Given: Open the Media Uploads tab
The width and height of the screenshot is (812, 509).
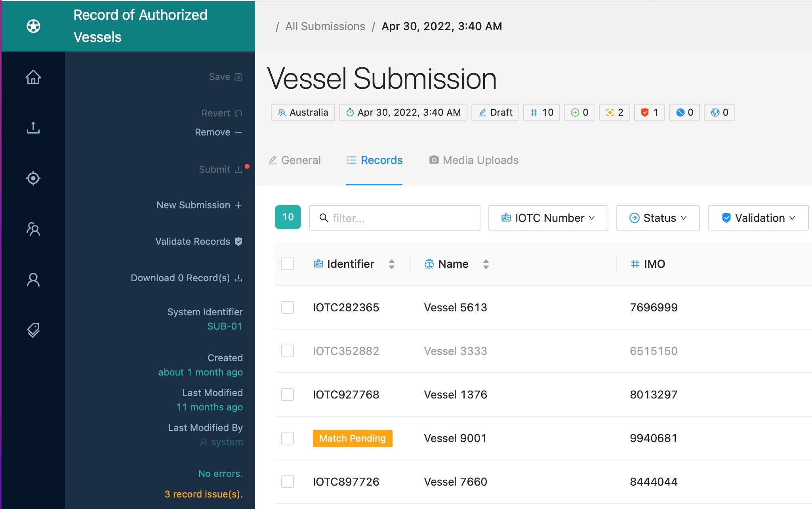Looking at the screenshot, I should (474, 160).
